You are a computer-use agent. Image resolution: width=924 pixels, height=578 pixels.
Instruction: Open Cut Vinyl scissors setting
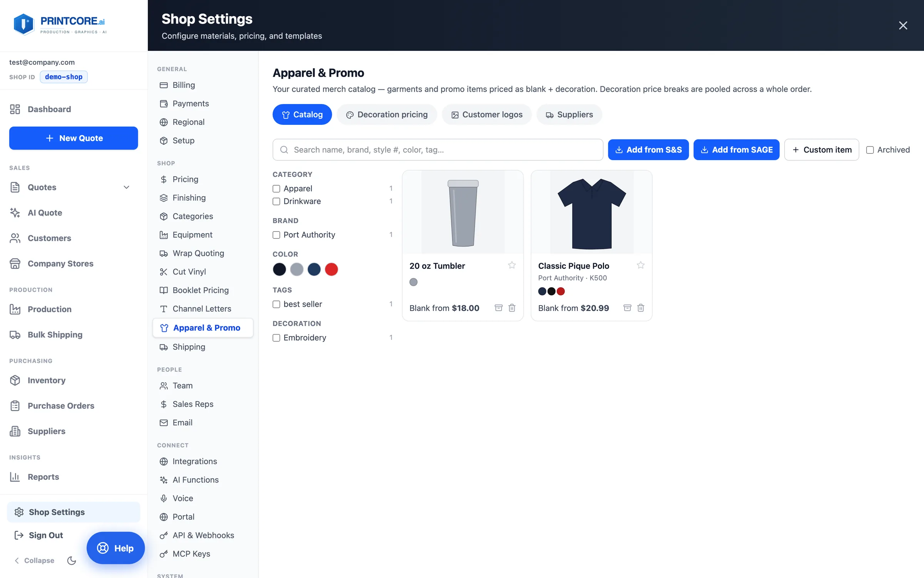(189, 272)
